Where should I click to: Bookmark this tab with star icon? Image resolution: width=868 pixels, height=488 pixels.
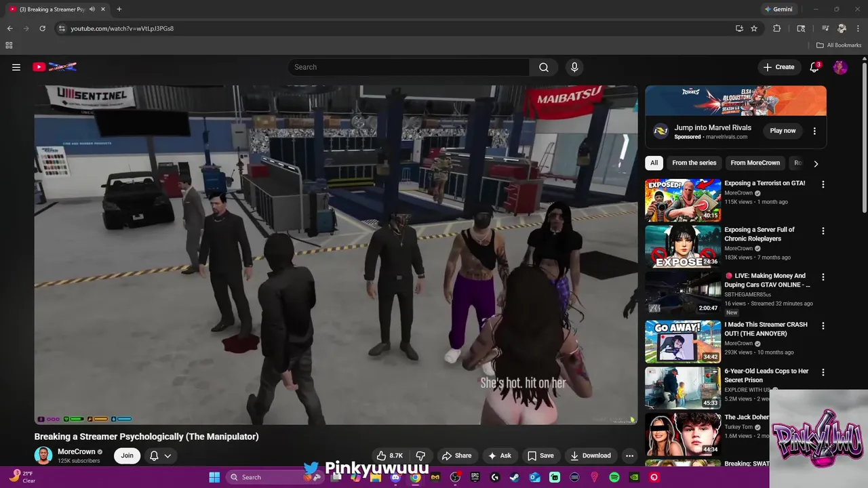click(754, 28)
